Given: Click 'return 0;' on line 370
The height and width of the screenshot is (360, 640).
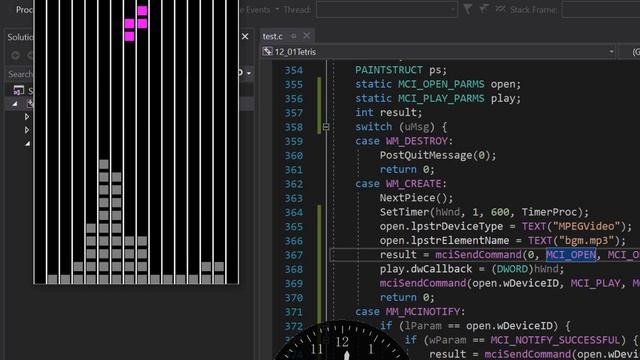Looking at the screenshot, I should pos(407,297).
